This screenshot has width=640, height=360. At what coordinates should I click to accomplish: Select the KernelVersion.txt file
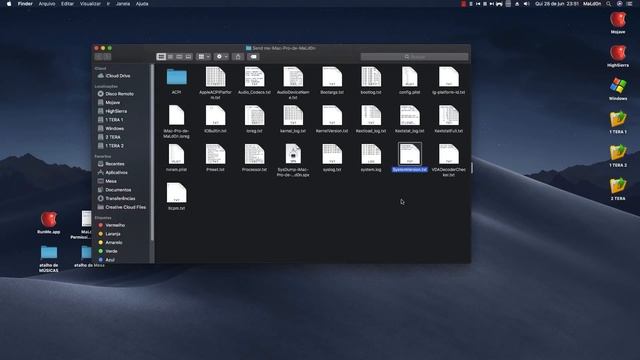click(332, 116)
